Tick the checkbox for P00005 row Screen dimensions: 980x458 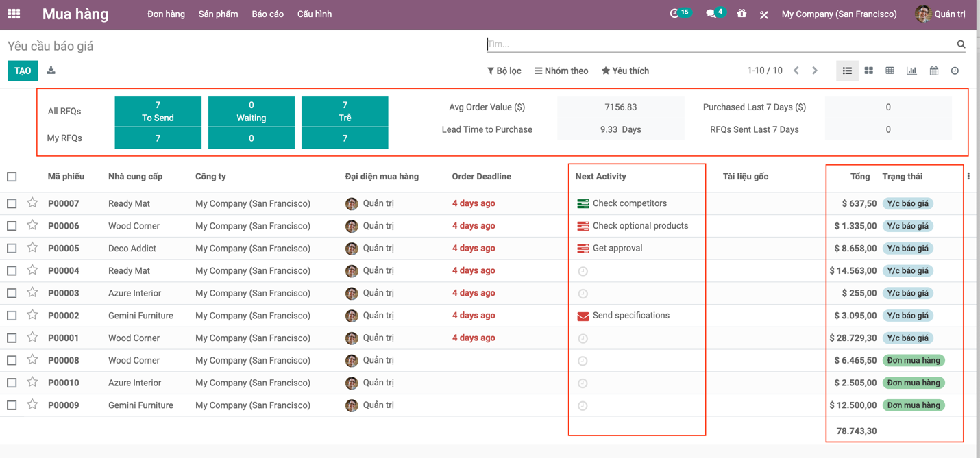[12, 249]
